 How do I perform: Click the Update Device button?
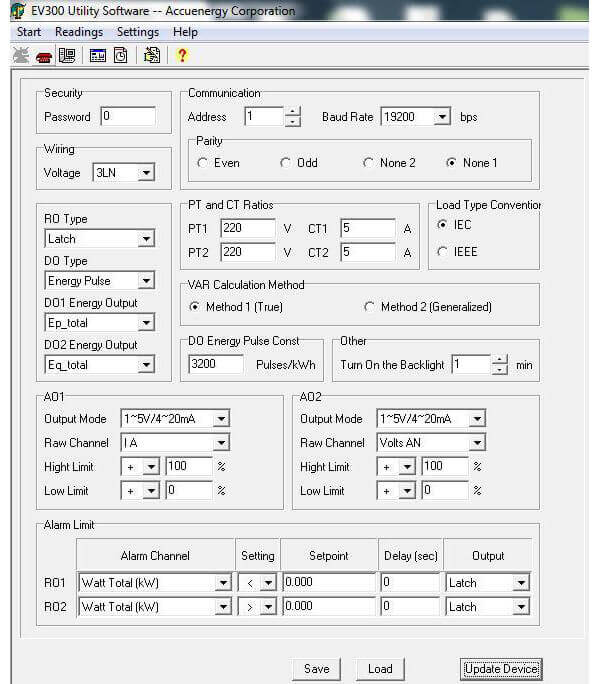click(x=501, y=669)
